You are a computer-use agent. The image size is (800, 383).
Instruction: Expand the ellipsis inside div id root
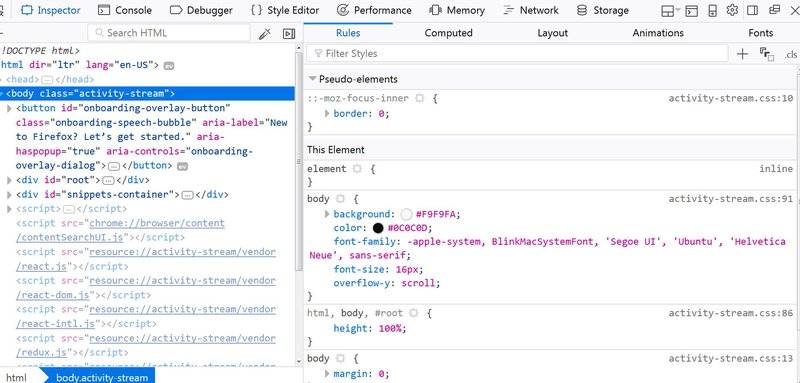tap(108, 181)
